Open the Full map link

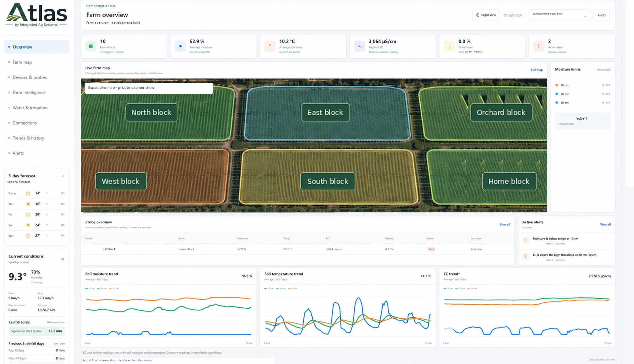point(537,70)
